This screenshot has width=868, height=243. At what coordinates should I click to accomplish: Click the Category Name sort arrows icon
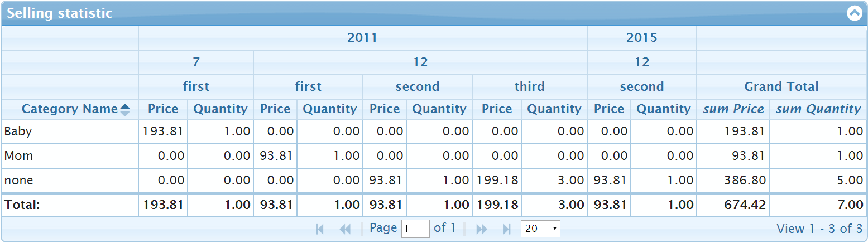pos(125,110)
